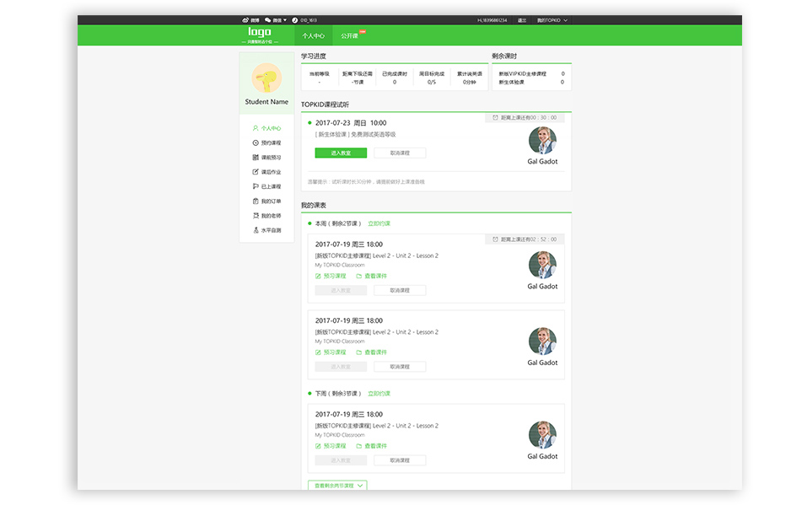Click teacher photo in the 2017-07-23 trial card
The height and width of the screenshot is (532, 802).
pos(543,140)
